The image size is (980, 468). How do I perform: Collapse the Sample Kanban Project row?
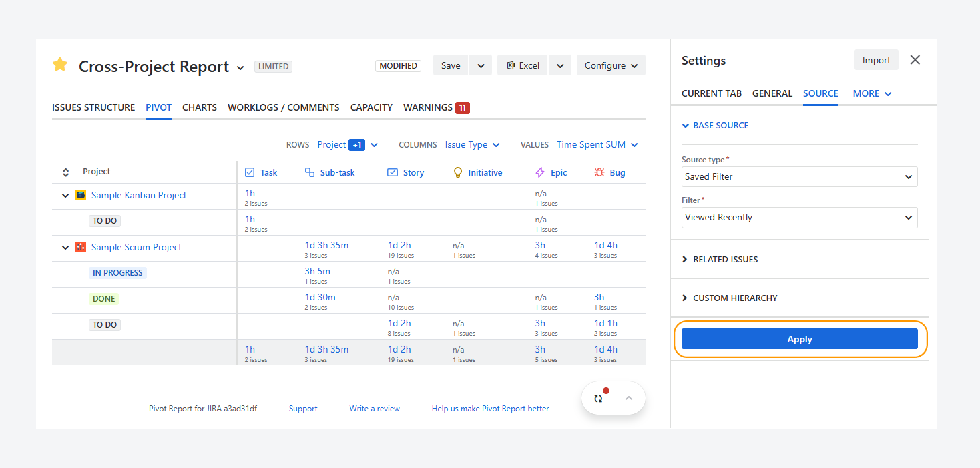point(65,196)
